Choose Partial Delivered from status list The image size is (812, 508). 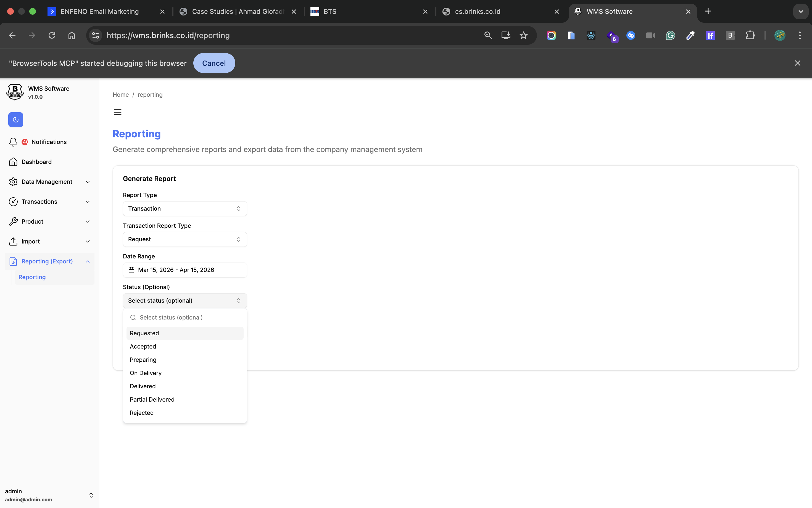point(152,399)
